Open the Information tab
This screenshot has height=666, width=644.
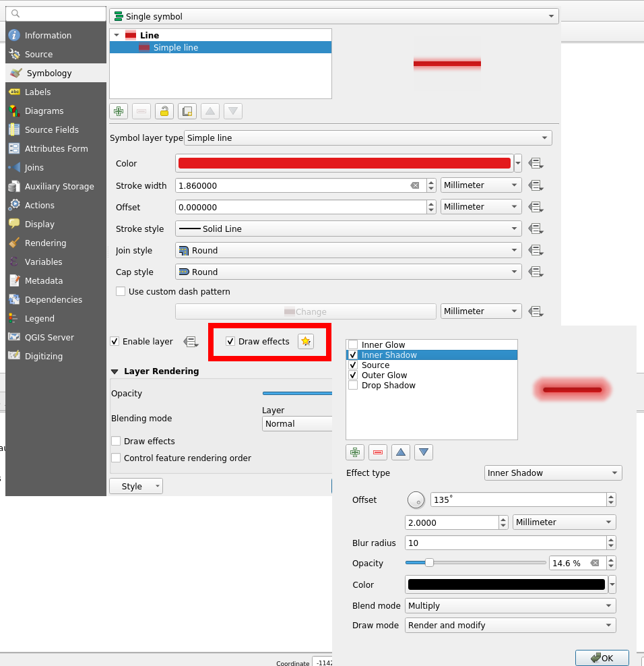point(56,35)
